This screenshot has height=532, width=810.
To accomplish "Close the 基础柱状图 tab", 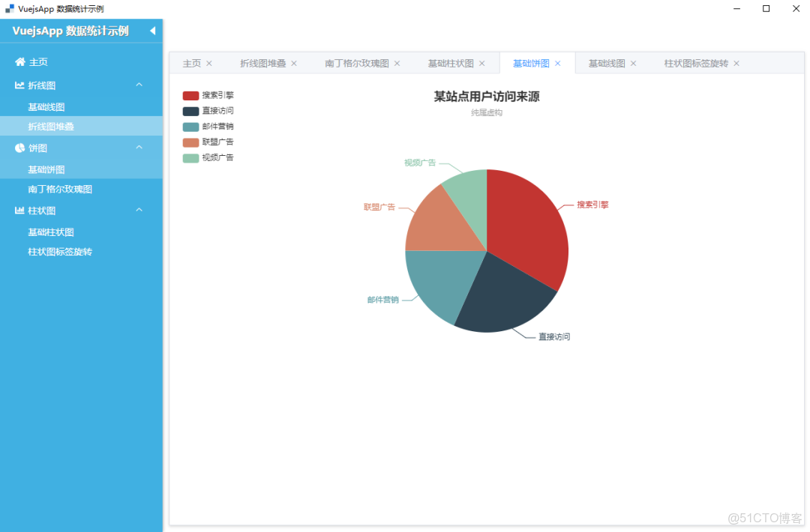I will tap(481, 63).
